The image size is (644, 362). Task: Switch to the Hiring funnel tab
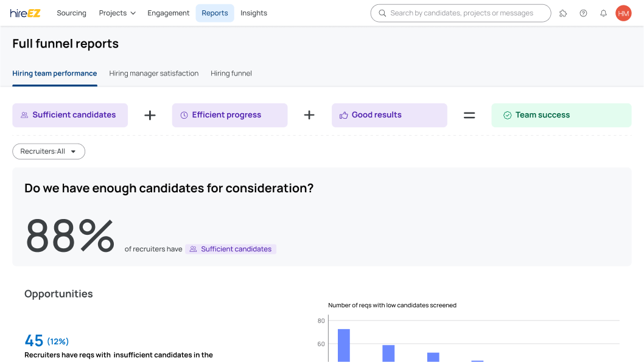pos(231,74)
